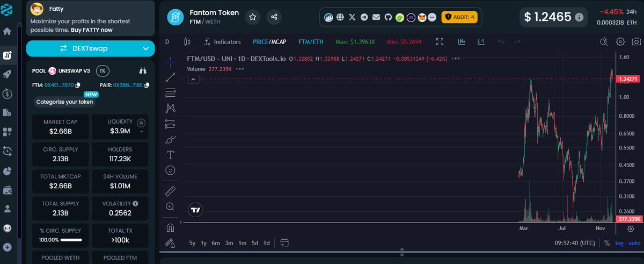This screenshot has width=644, height=264.
Task: Open the token GitHub repository
Action: (388, 17)
